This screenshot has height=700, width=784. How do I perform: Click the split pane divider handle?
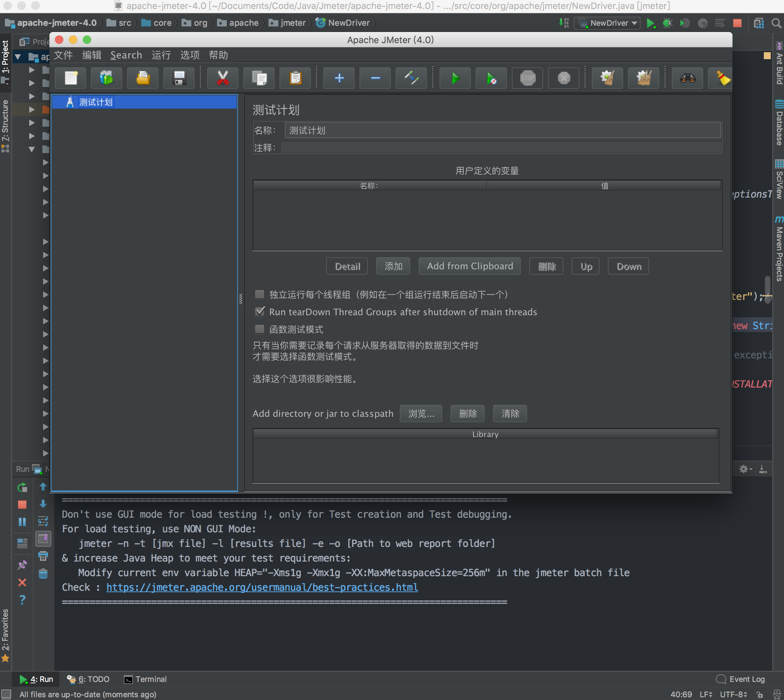[241, 299]
